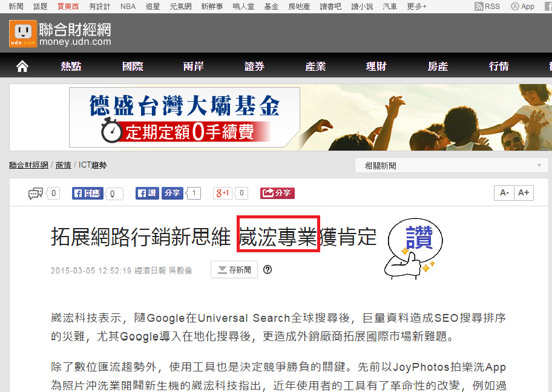
Task: Click the udn money site logo
Action: 60,34
